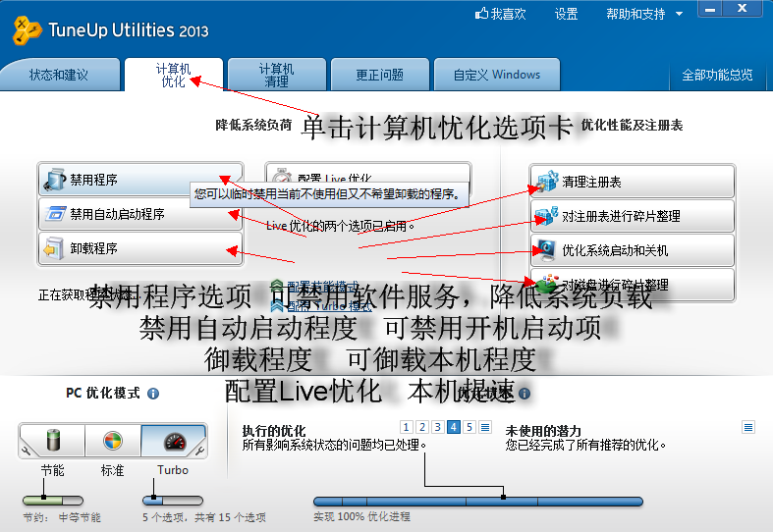Click the 5 个选项, 共有 15 个选项 text
This screenshot has height=532, width=773.
pos(204,517)
